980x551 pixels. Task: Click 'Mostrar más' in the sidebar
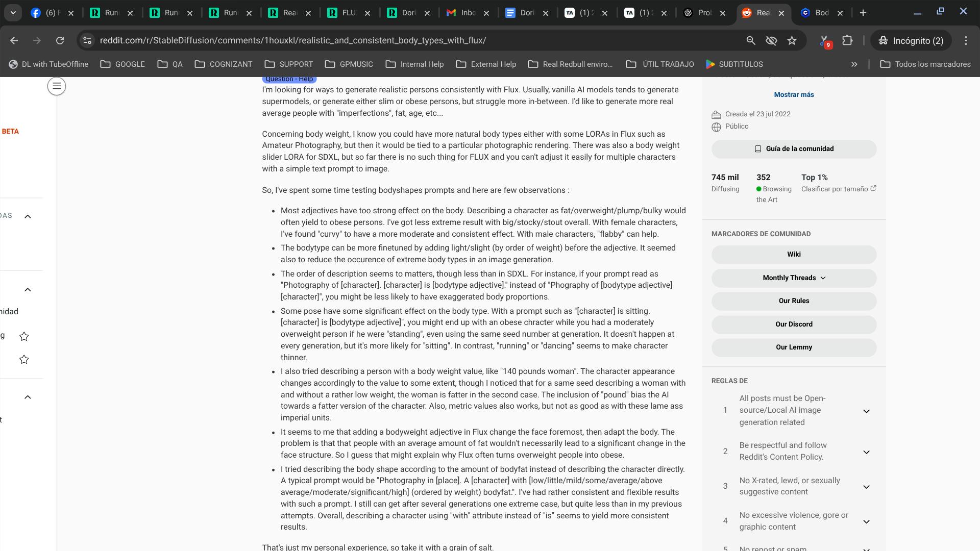[794, 94]
